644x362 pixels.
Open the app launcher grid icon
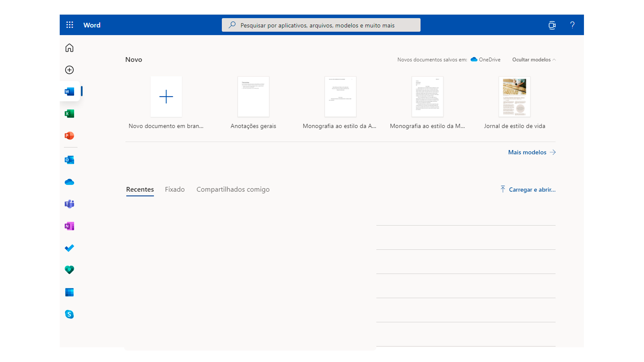tap(69, 25)
